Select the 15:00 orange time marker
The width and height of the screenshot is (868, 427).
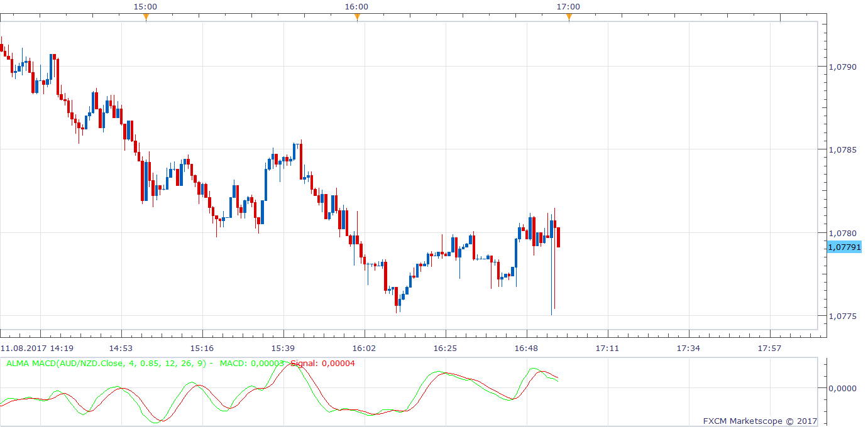pos(146,18)
